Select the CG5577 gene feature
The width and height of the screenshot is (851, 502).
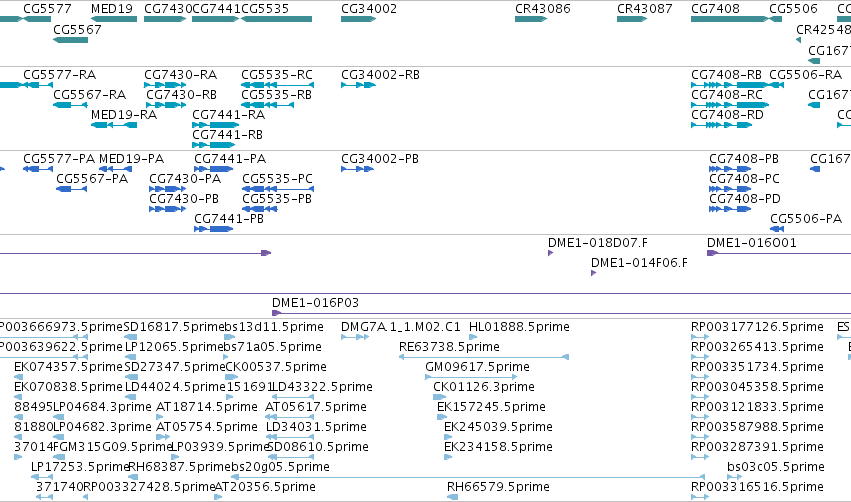click(x=37, y=19)
